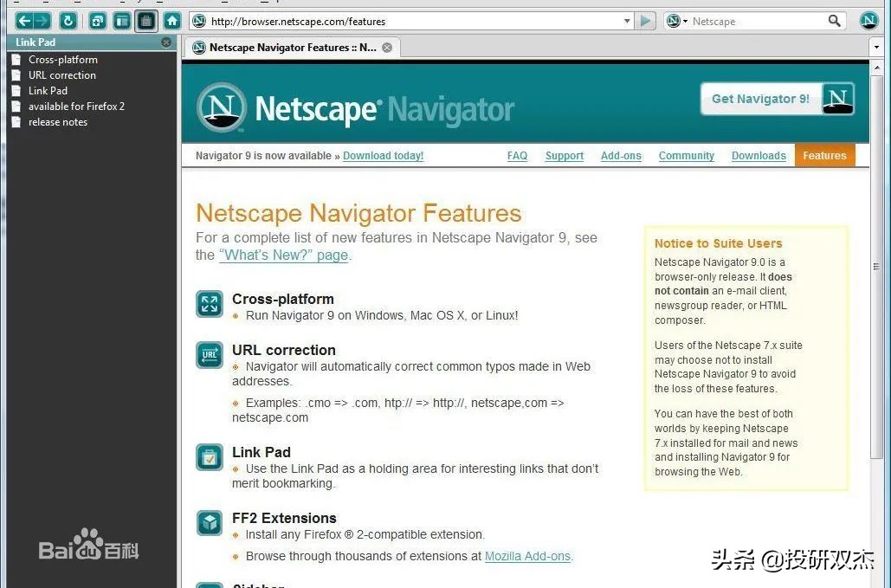891x588 pixels.
Task: Select the Netscape Navigator Features tab
Action: click(x=293, y=48)
